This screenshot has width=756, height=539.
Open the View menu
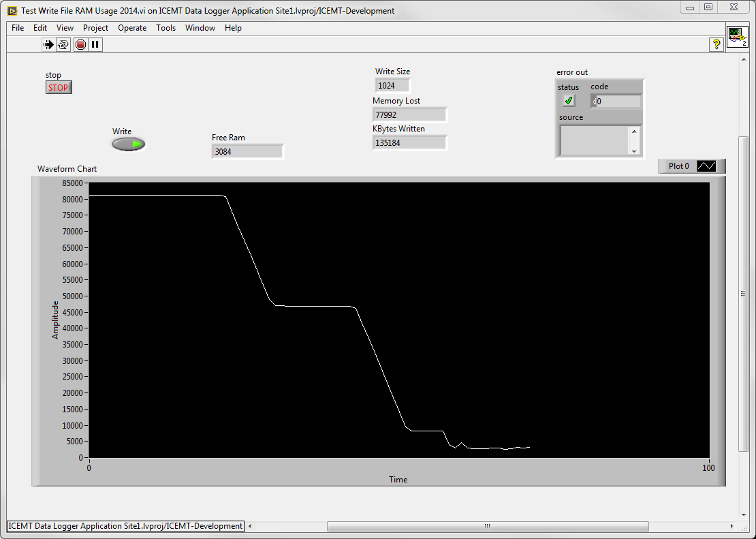(x=65, y=28)
